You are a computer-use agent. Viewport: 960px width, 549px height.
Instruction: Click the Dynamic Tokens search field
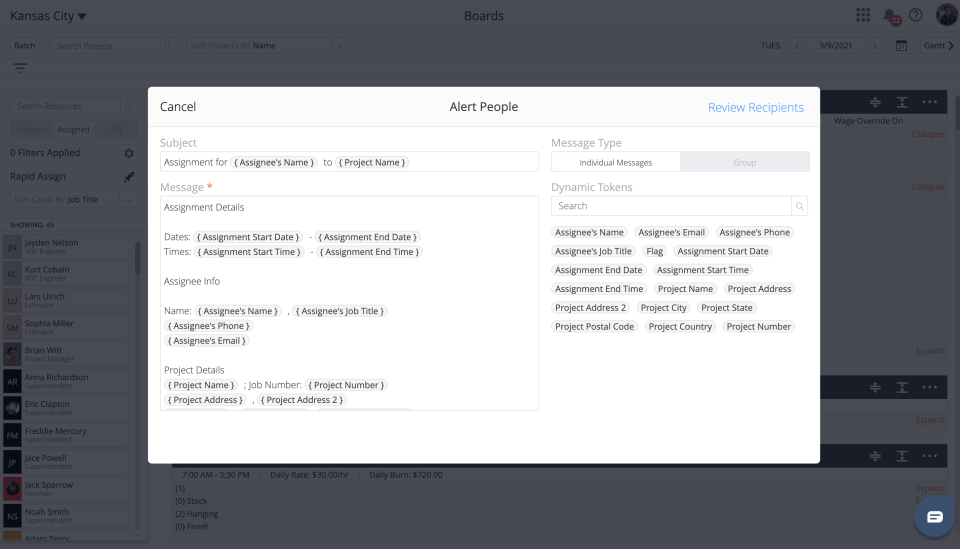pos(671,206)
